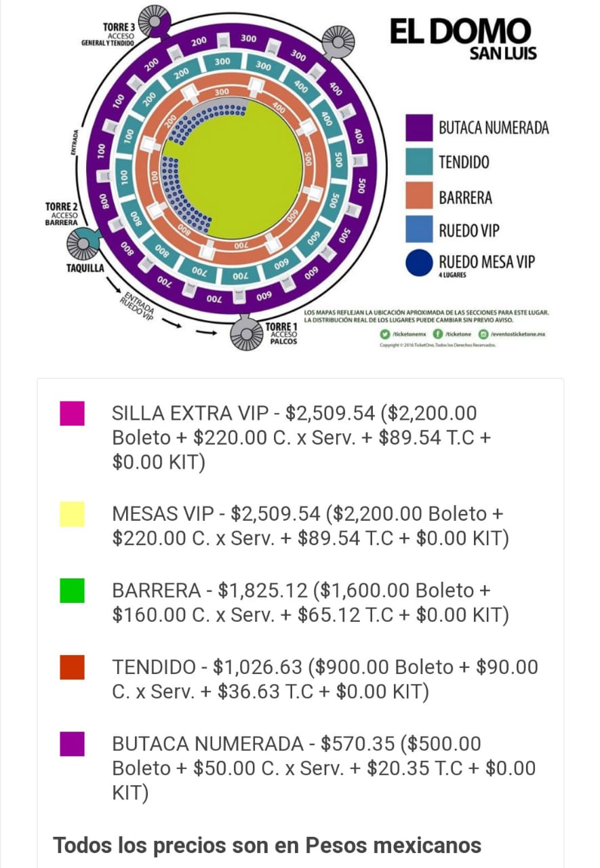Click the Barrera orange legend swatch
Screen dimensions: 600x868
(419, 197)
